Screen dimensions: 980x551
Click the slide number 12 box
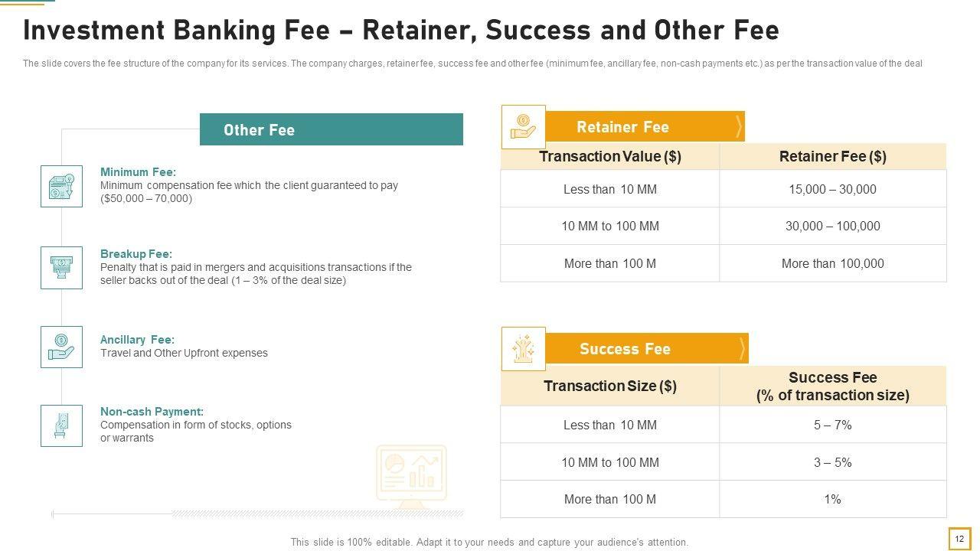tap(959, 539)
